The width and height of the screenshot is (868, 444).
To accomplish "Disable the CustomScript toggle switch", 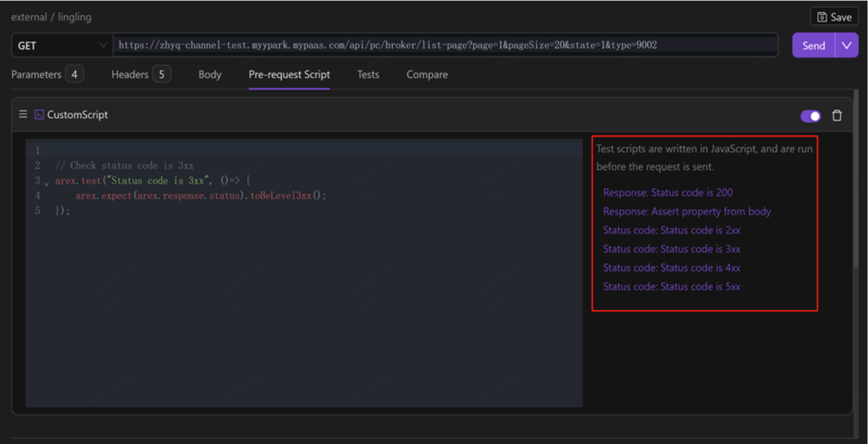I will 810,116.
